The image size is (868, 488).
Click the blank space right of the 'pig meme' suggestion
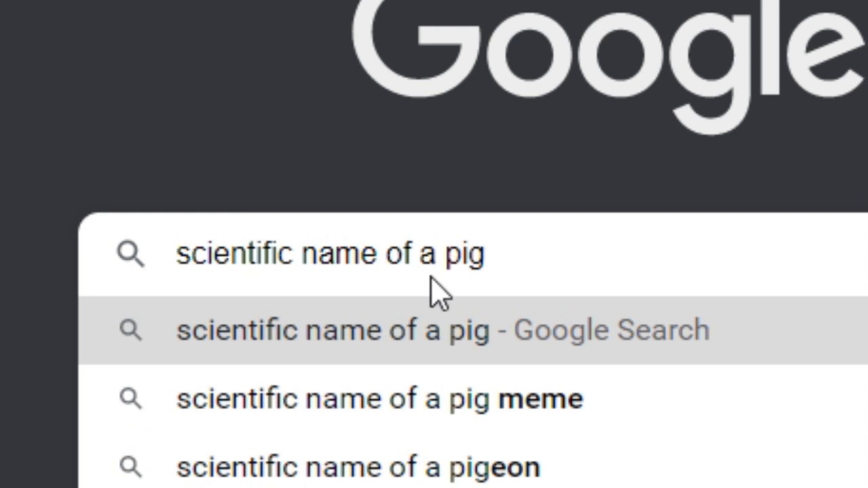coord(726,399)
